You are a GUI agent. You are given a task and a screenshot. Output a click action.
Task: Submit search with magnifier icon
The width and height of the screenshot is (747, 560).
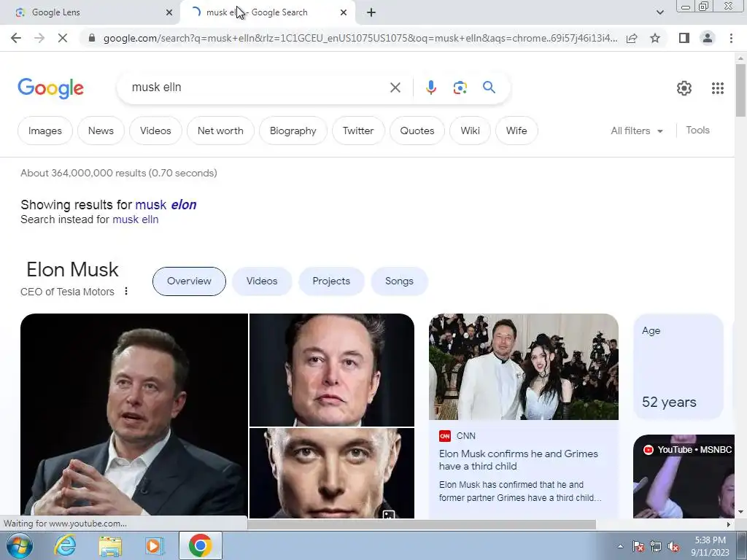click(x=489, y=87)
